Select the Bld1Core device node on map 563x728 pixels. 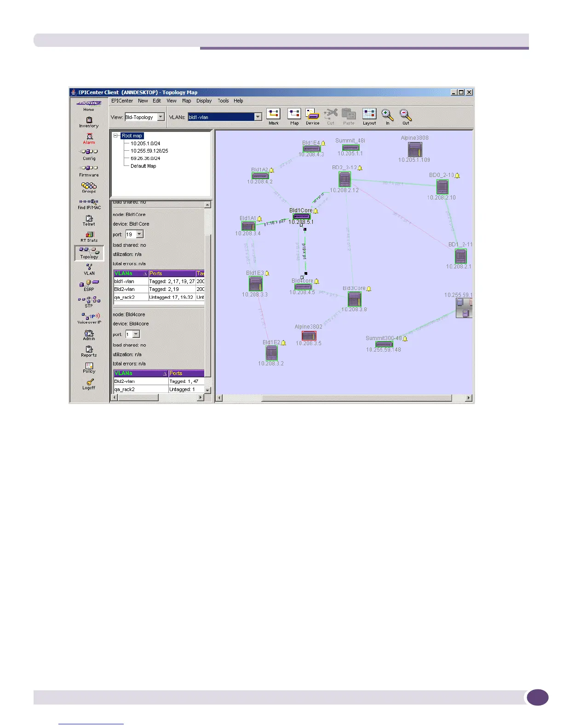point(302,216)
